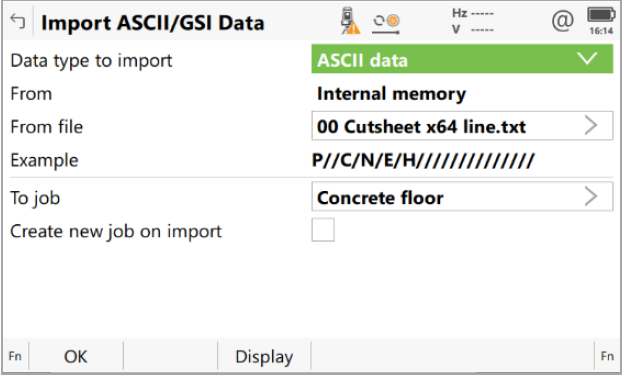Click the target prism tracking icon

386,24
